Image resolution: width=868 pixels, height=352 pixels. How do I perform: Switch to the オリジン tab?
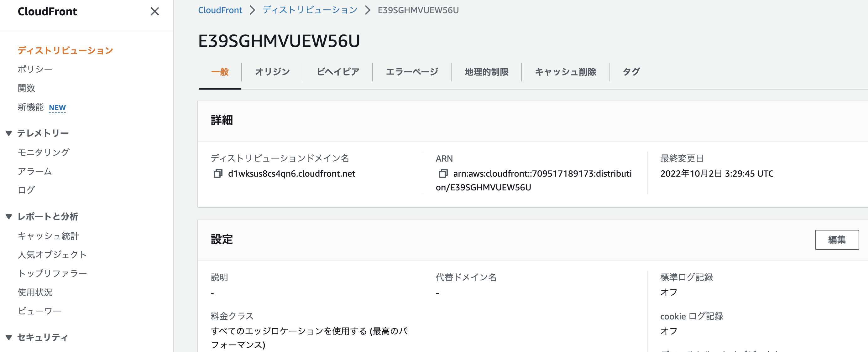point(272,71)
